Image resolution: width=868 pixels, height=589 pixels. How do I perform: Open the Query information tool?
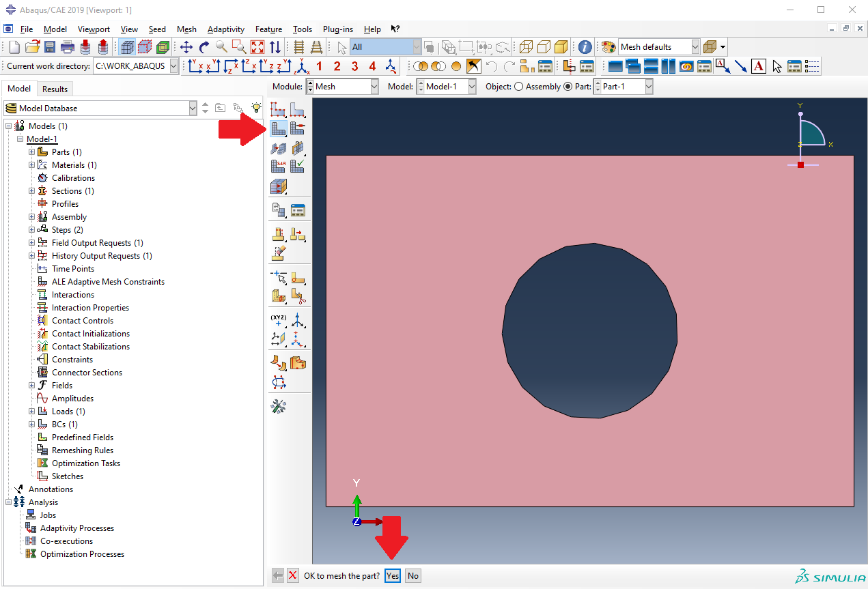pos(585,47)
